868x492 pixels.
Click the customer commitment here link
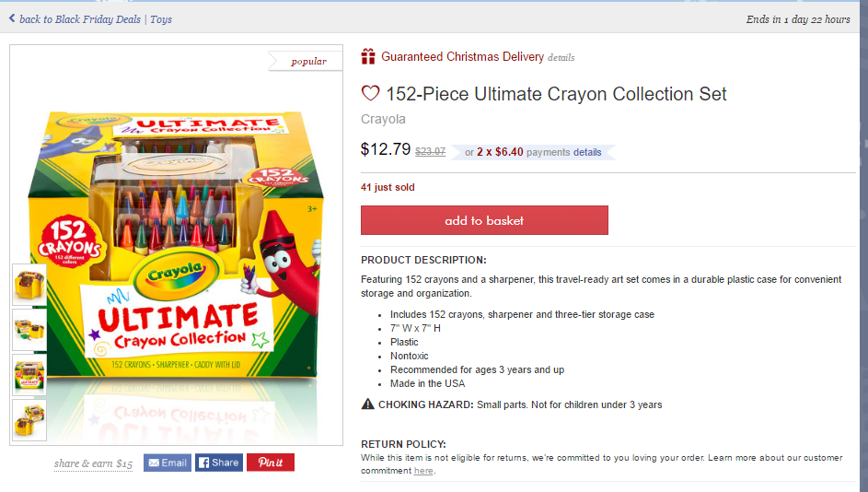pyautogui.click(x=423, y=471)
